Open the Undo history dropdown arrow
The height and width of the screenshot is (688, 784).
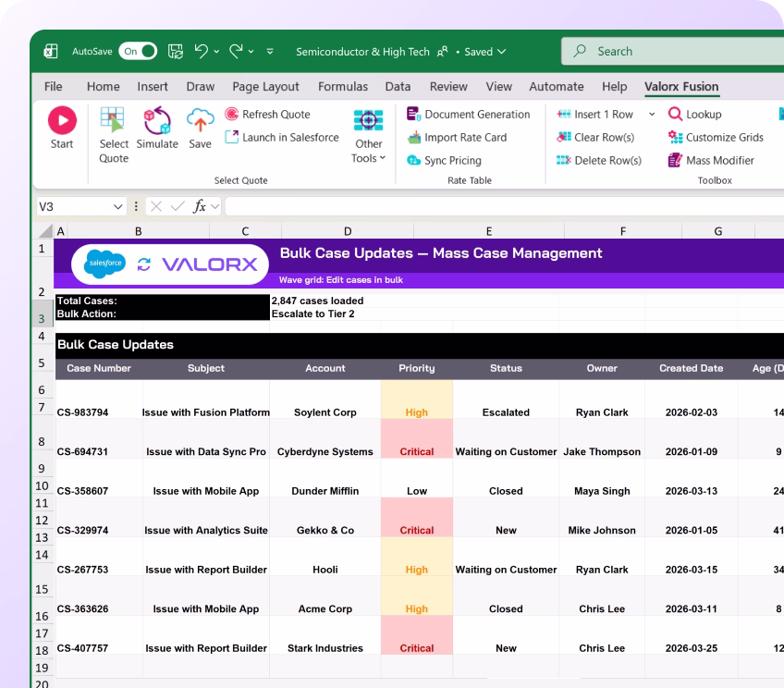point(216,52)
